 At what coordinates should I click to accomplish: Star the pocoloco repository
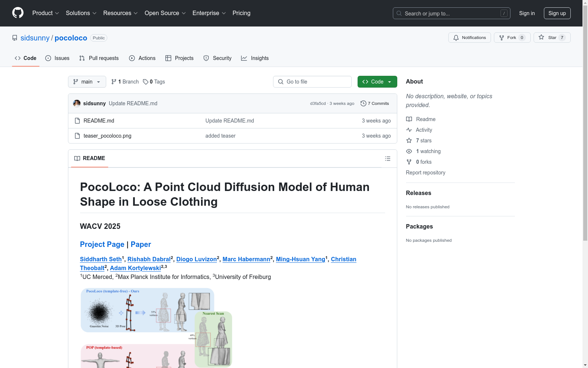[552, 38]
